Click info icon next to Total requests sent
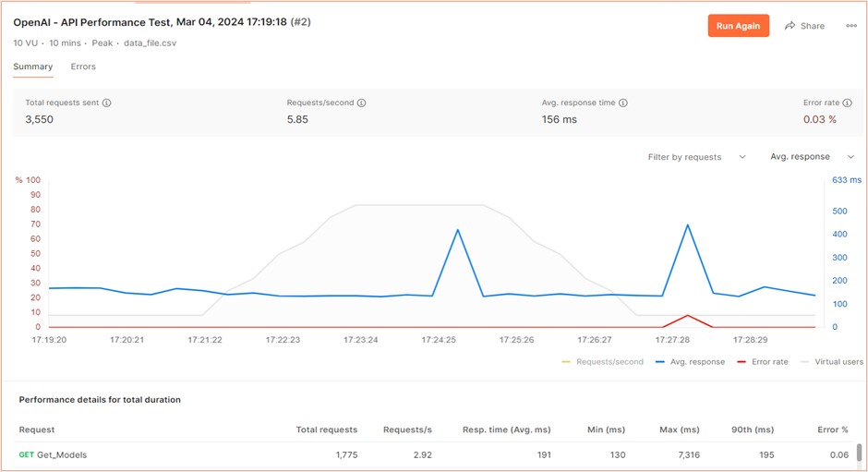The image size is (868, 472). pyautogui.click(x=107, y=103)
